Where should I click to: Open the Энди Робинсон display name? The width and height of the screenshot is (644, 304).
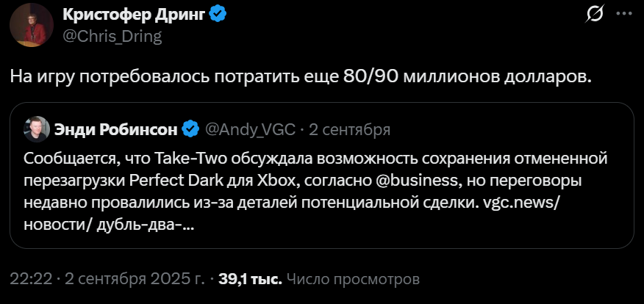point(115,130)
